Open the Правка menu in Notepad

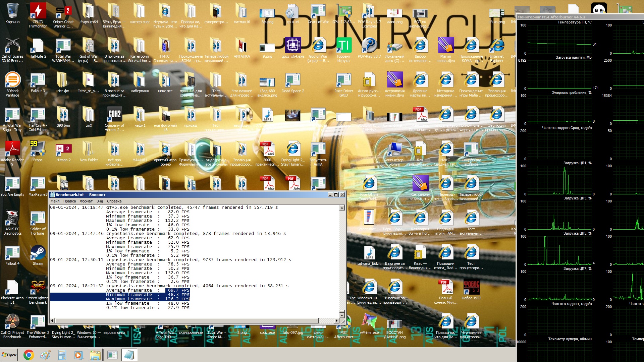click(69, 201)
